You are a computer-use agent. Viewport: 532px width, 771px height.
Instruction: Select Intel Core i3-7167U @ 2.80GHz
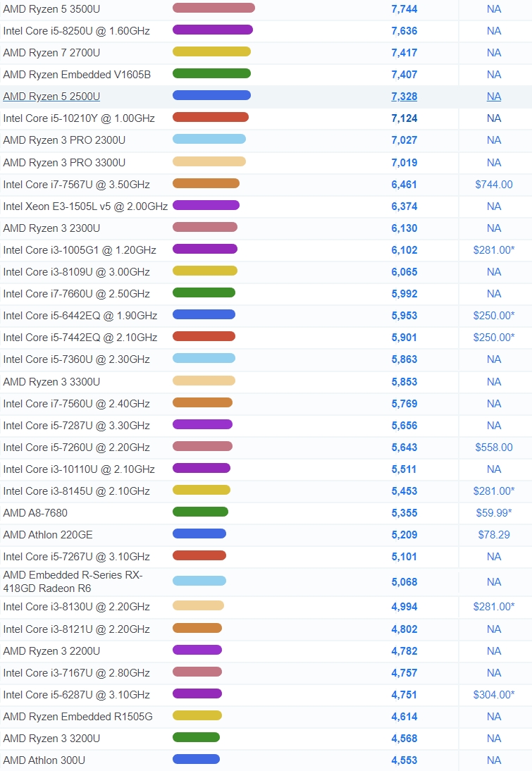click(76, 673)
